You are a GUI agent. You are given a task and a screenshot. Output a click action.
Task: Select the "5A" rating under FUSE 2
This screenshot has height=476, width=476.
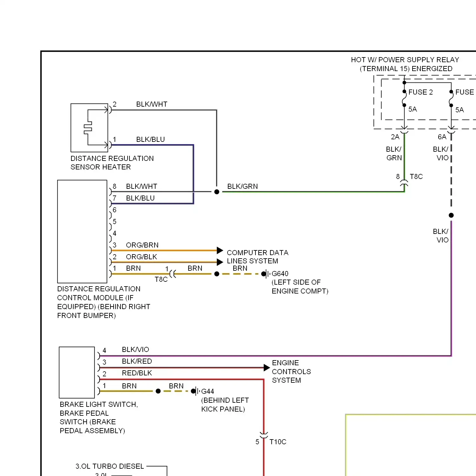413,109
